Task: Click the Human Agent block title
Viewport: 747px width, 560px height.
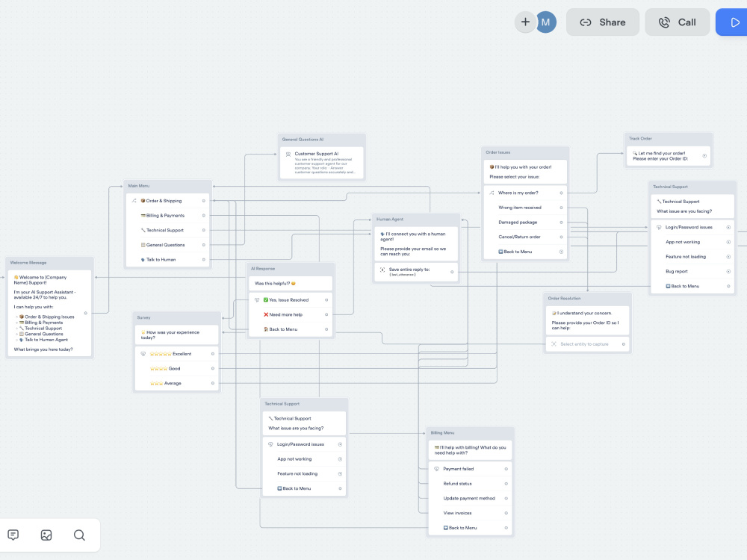Action: point(390,219)
